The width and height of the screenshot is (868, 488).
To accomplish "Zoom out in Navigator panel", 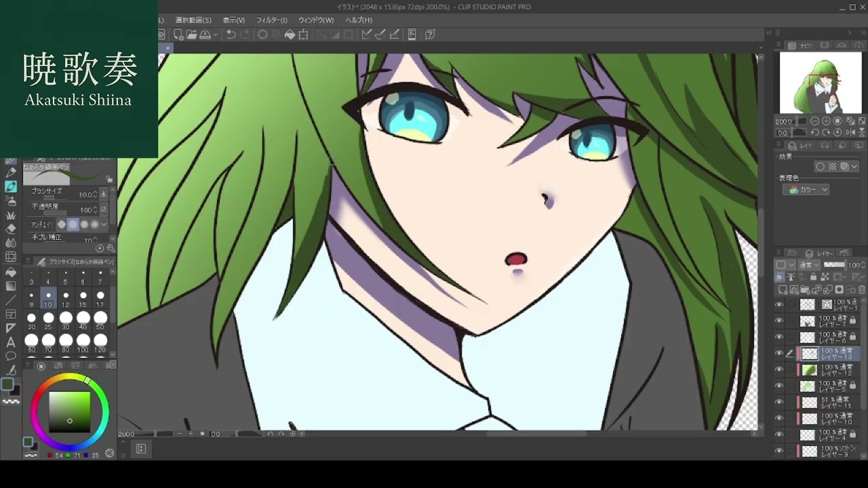I will (x=814, y=121).
